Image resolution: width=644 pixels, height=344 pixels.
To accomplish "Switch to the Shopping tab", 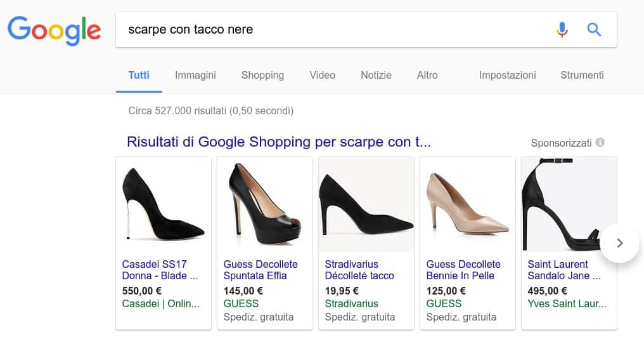I will (262, 76).
